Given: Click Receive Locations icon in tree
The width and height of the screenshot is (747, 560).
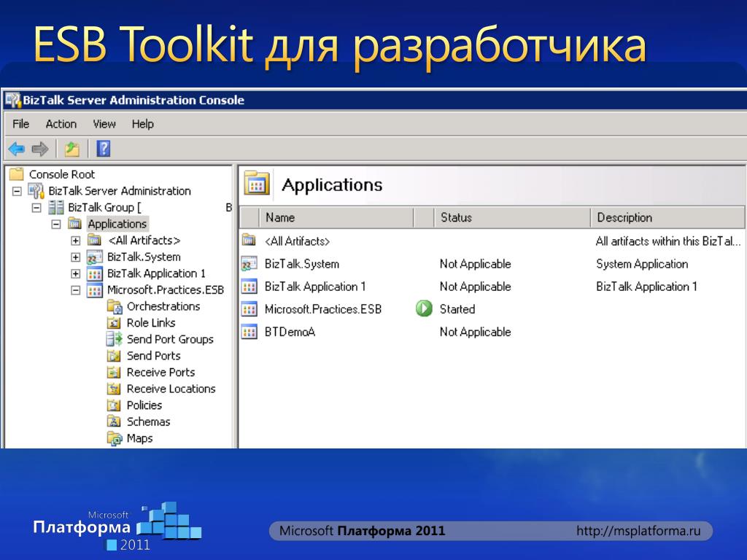Looking at the screenshot, I should [x=114, y=389].
